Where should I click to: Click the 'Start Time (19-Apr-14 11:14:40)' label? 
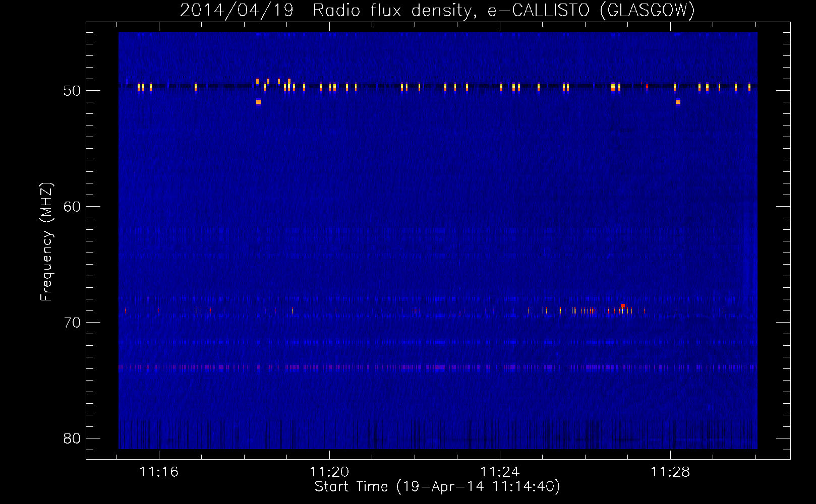tap(437, 487)
